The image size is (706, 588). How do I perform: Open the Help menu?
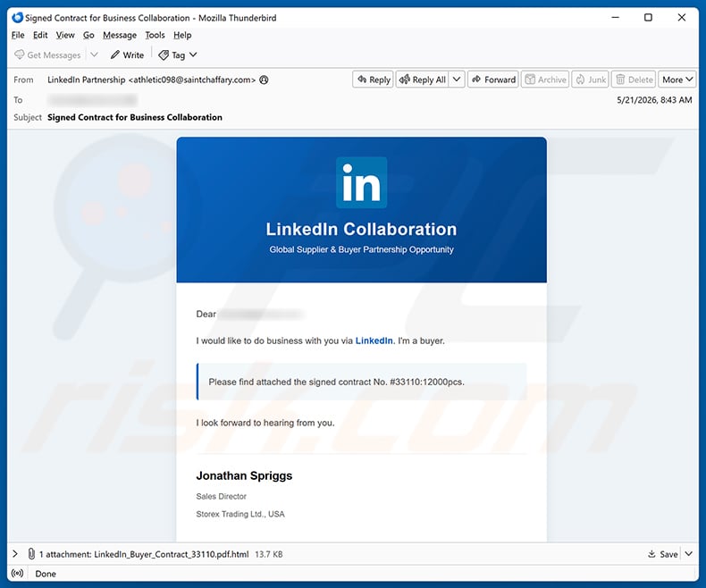pyautogui.click(x=182, y=35)
